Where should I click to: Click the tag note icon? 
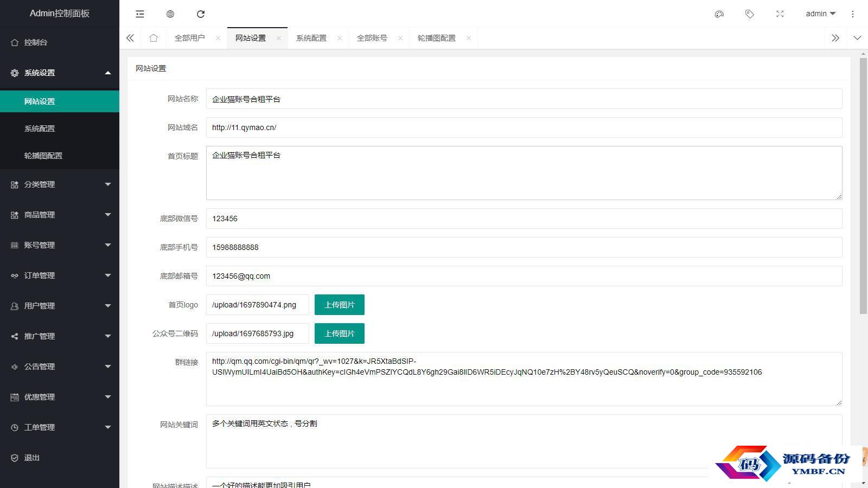pos(750,14)
